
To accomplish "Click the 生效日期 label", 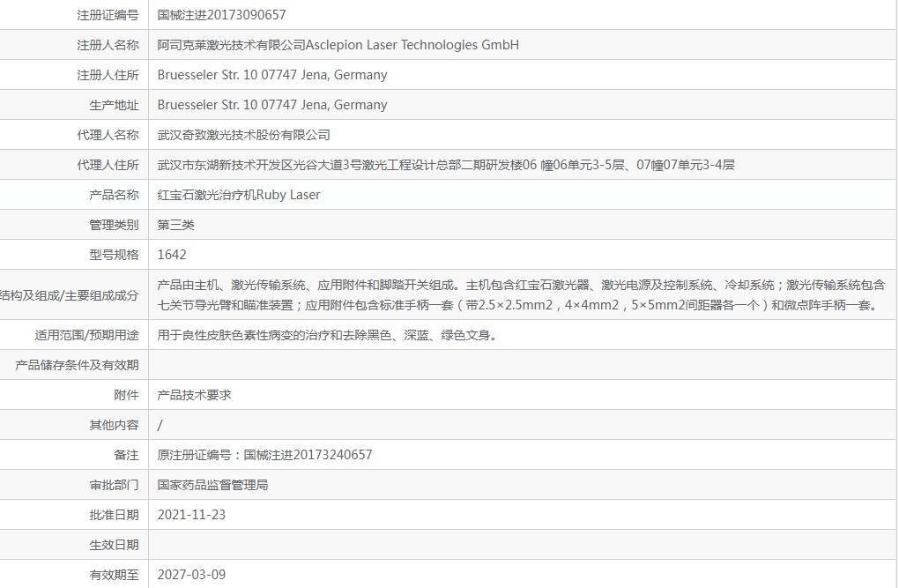I will (114, 545).
